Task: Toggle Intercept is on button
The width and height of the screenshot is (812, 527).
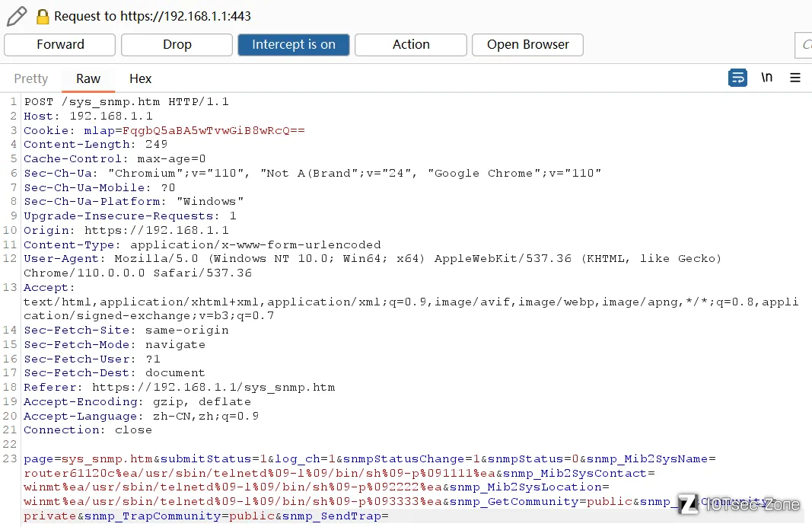Action: tap(294, 45)
